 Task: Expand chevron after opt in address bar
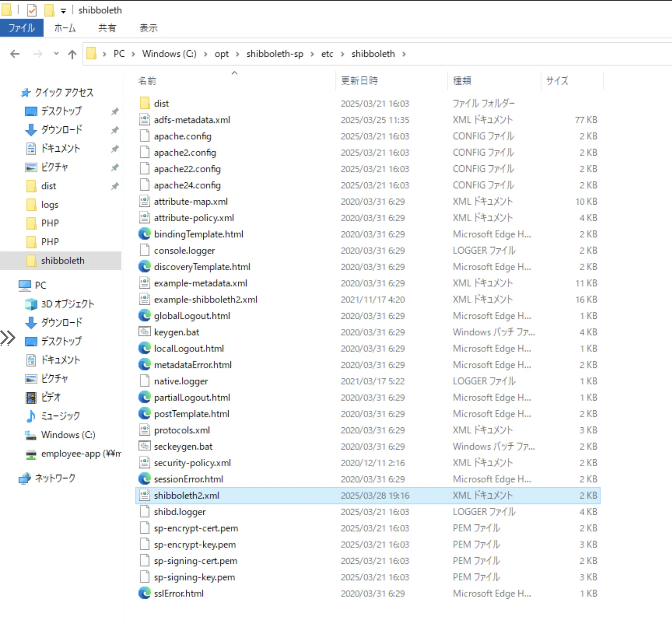click(237, 54)
